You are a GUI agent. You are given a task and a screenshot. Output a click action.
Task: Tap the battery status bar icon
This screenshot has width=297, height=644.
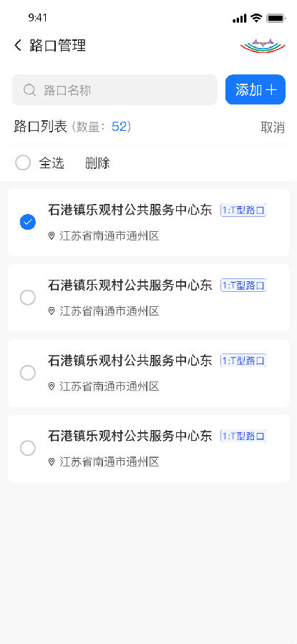click(276, 18)
